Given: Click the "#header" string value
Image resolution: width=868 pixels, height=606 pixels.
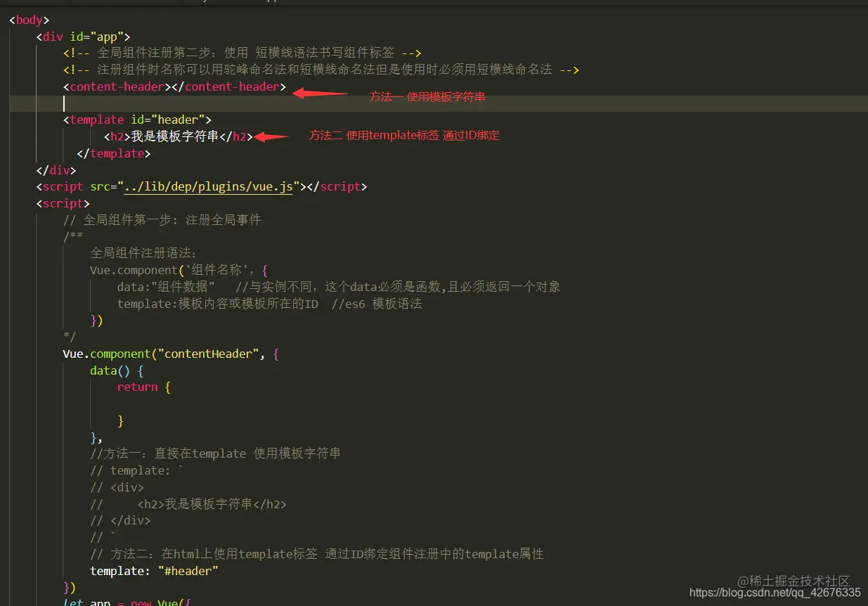Looking at the screenshot, I should point(188,571).
